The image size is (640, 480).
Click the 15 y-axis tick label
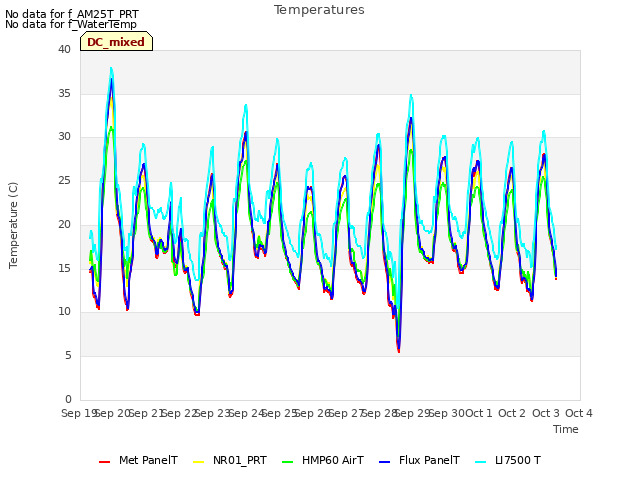coord(64,268)
